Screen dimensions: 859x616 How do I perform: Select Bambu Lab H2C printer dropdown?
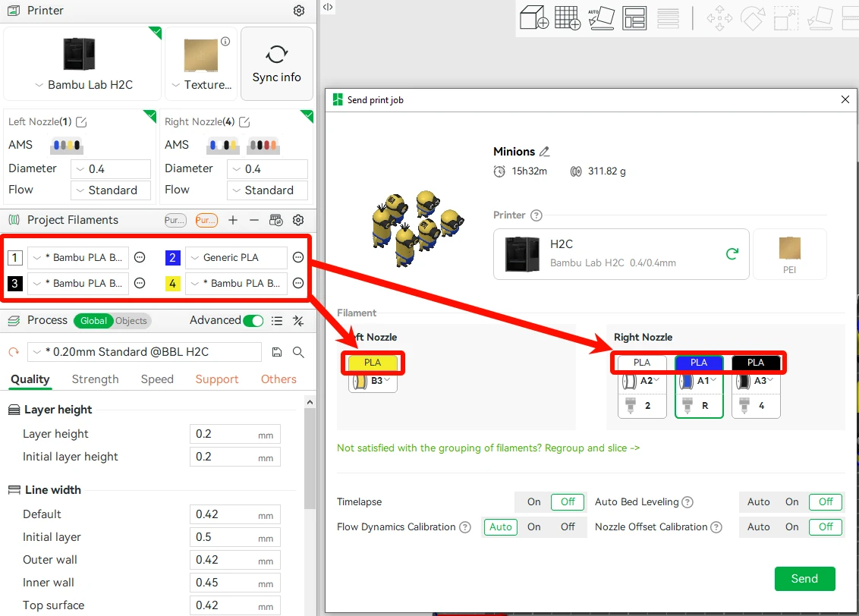tap(83, 85)
